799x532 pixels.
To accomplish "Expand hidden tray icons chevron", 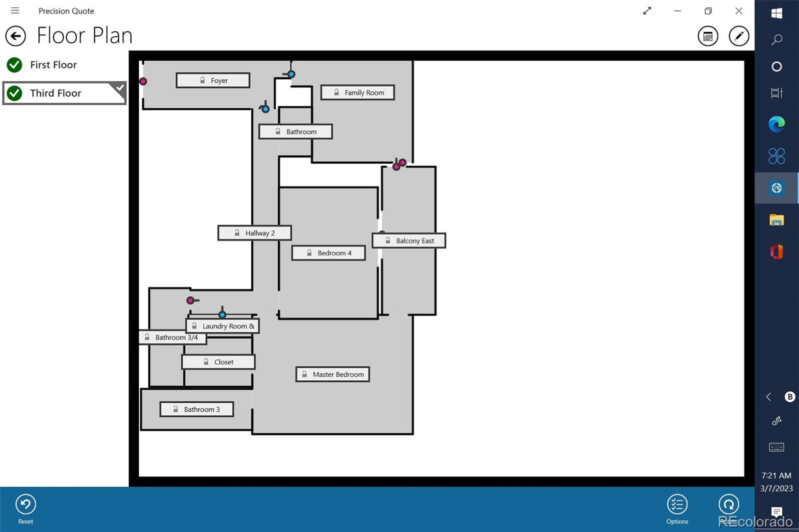I will click(769, 397).
